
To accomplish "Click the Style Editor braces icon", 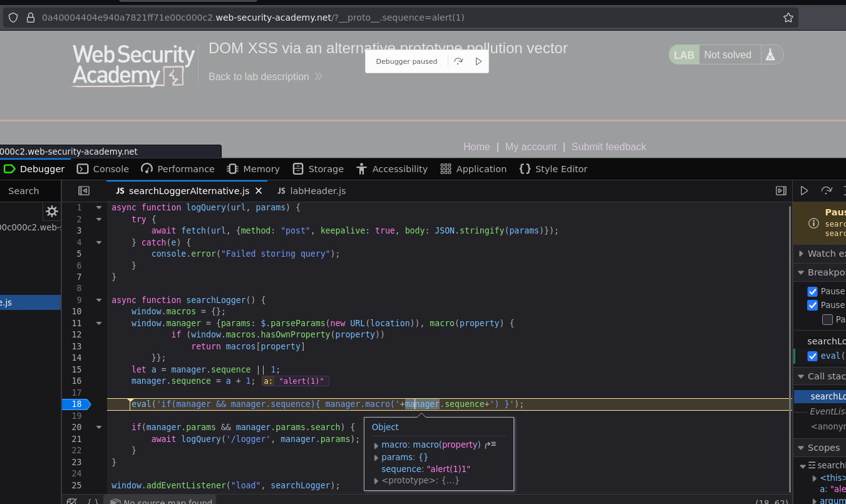I will click(x=525, y=169).
